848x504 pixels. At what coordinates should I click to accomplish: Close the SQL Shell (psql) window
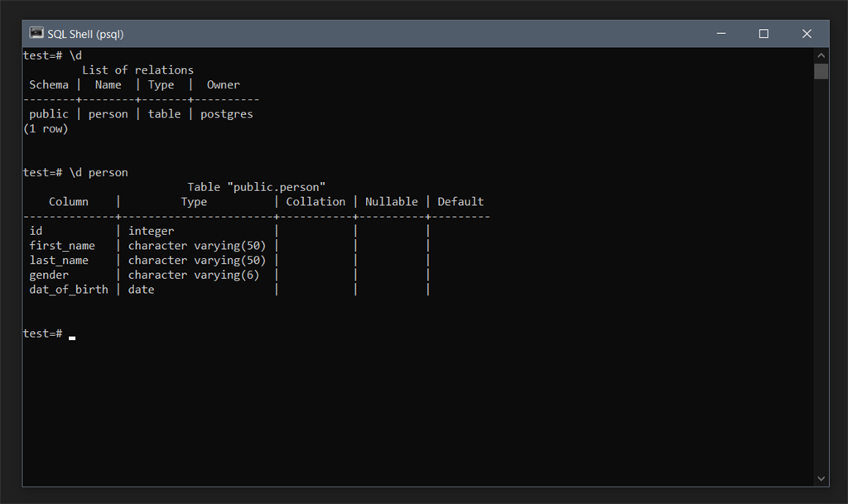pyautogui.click(x=807, y=34)
